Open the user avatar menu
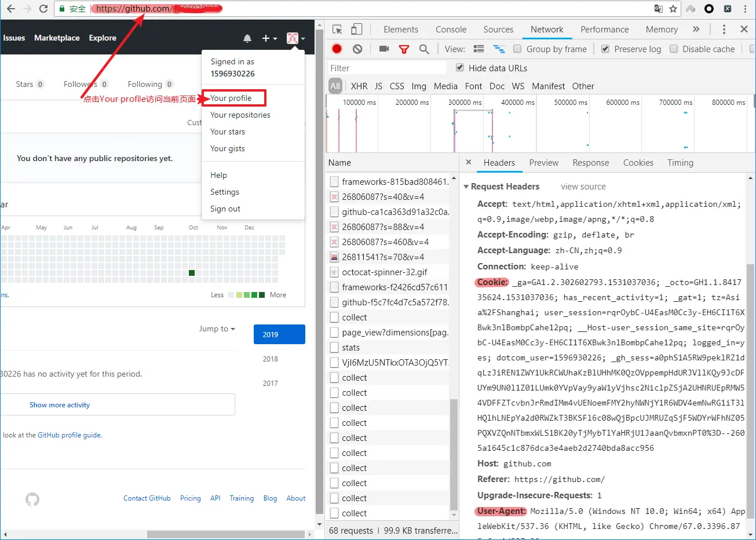 tap(295, 38)
